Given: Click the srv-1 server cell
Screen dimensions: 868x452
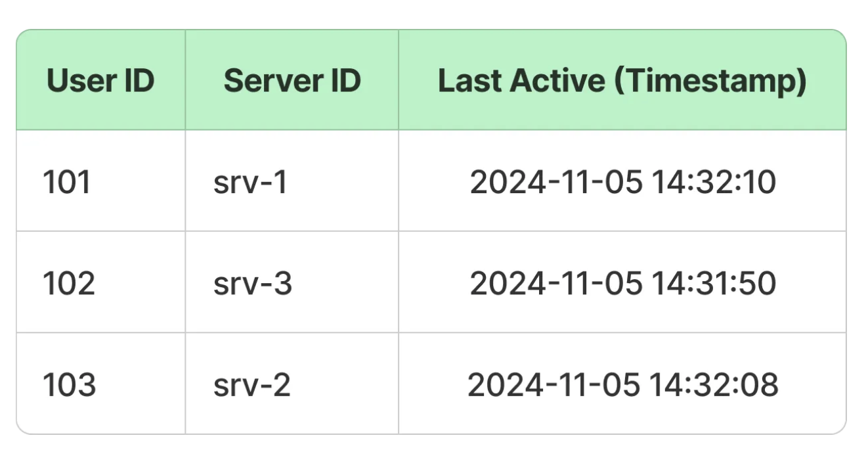Looking at the screenshot, I should (x=250, y=182).
